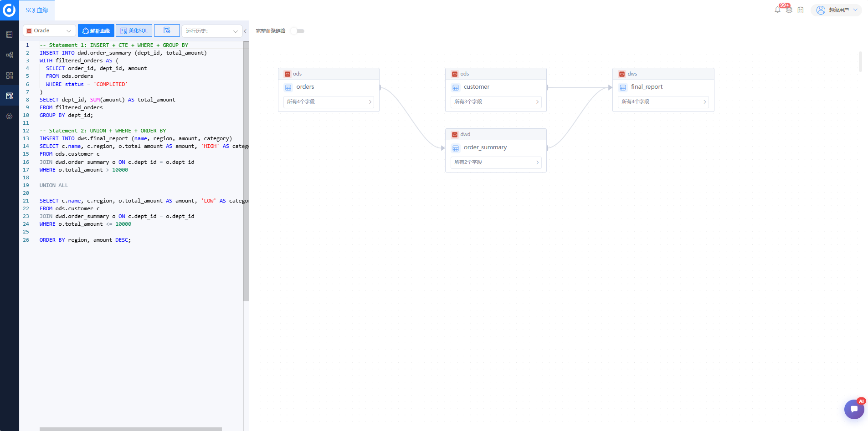Click the order_summary table icon
868x431 pixels.
[455, 148]
